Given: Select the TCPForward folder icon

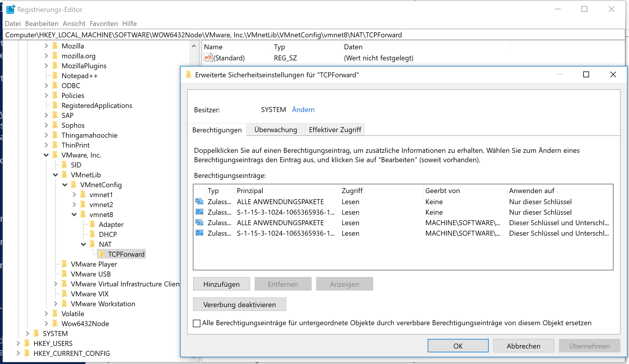Looking at the screenshot, I should pyautogui.click(x=102, y=254).
